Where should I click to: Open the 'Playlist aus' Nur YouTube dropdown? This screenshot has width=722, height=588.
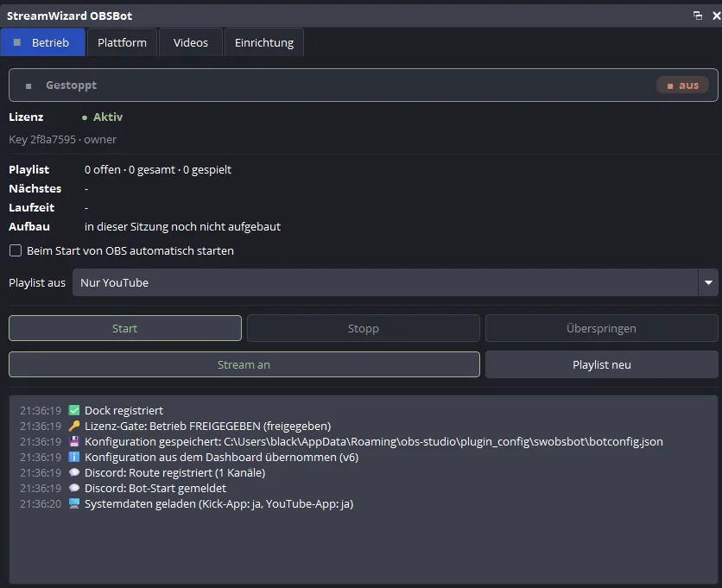[395, 282]
